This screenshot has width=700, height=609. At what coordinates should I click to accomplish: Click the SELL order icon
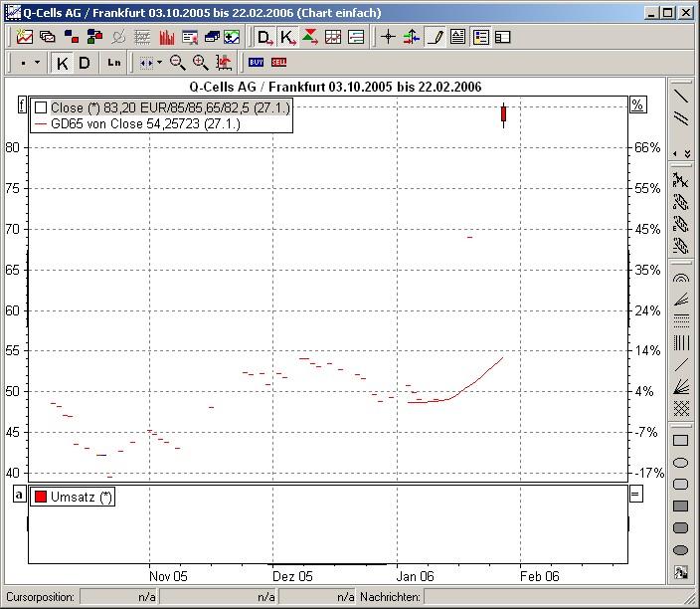(279, 63)
